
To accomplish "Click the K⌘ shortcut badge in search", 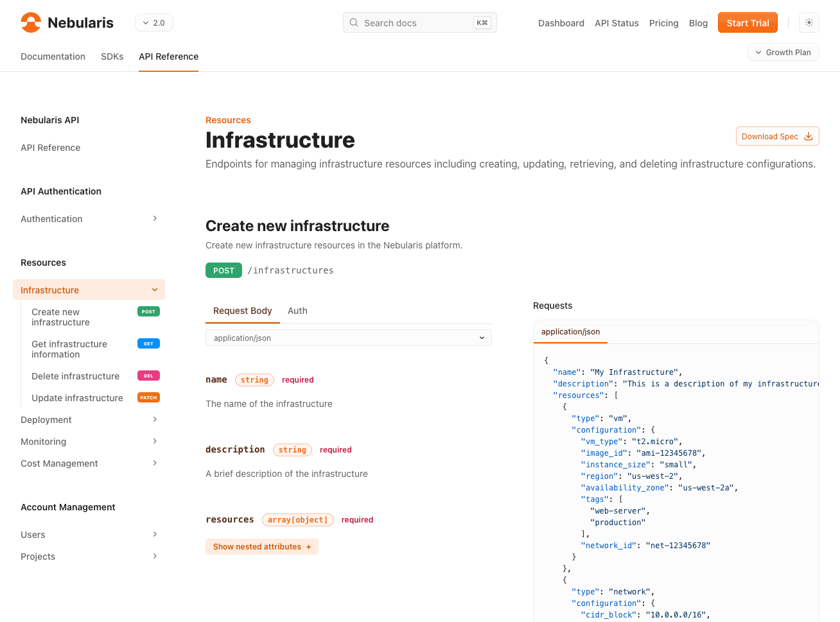I will coord(482,22).
